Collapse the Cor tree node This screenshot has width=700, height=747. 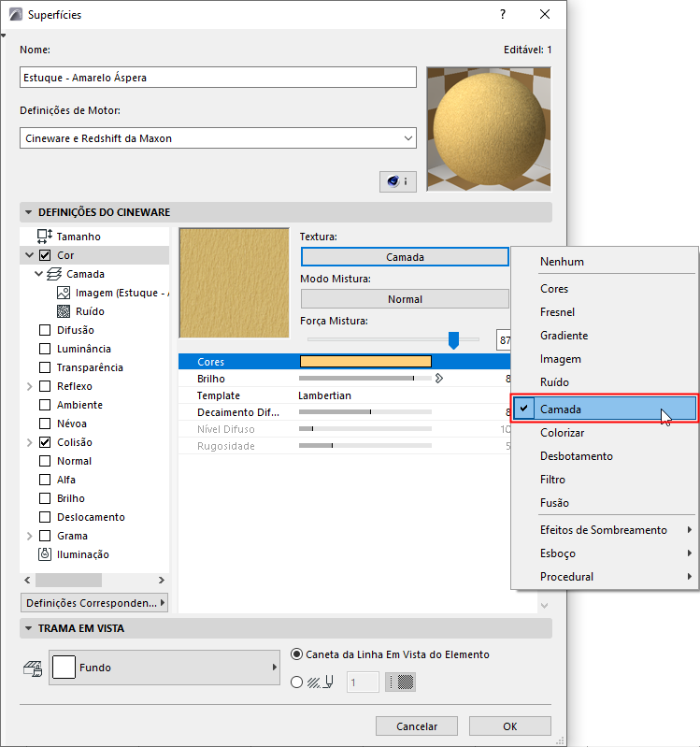30,255
